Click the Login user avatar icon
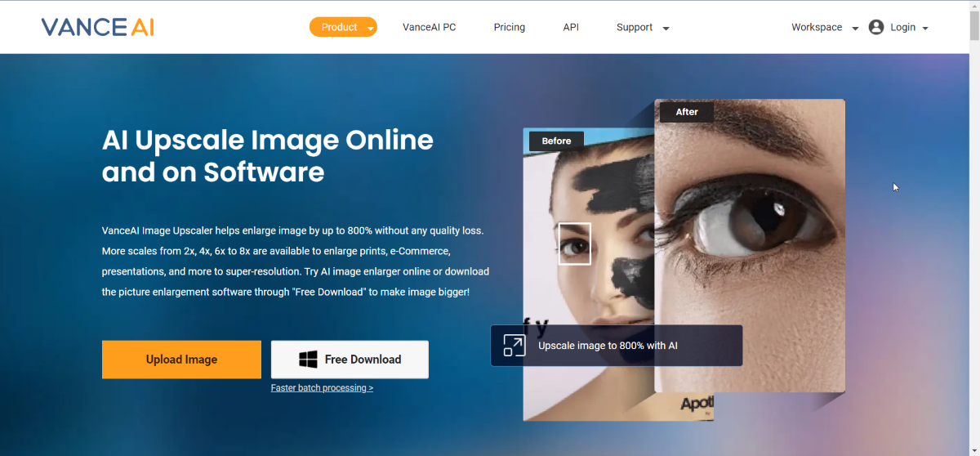 pyautogui.click(x=876, y=27)
